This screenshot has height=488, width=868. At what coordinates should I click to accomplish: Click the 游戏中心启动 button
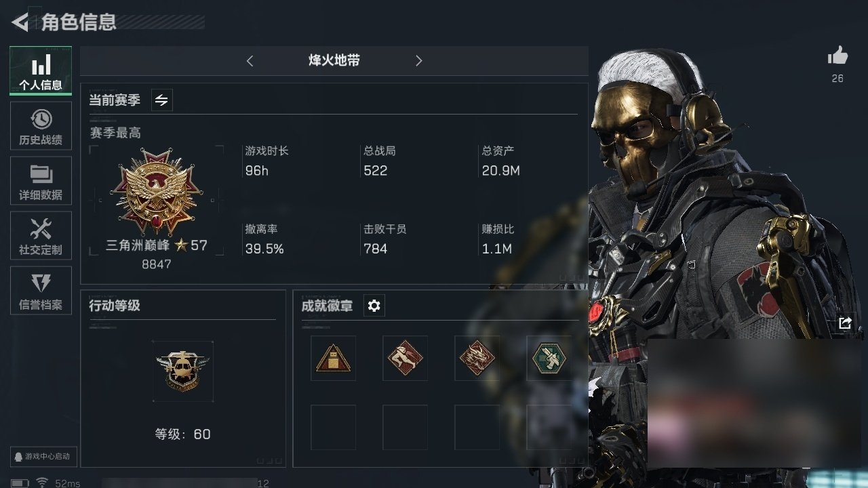[42, 456]
